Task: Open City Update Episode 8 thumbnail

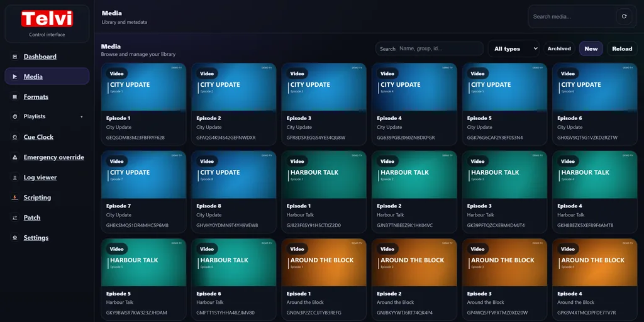Action: [234, 175]
